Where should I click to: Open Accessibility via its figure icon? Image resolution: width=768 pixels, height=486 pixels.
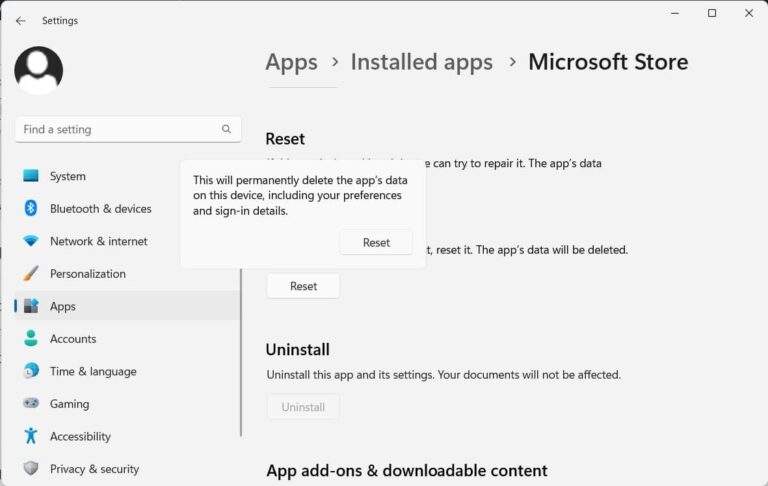tap(31, 436)
